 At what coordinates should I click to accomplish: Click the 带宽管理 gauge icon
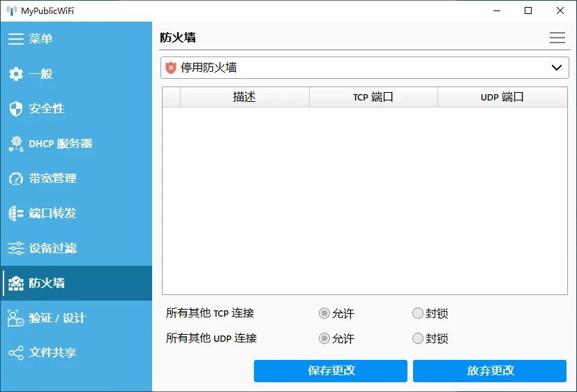click(x=16, y=179)
